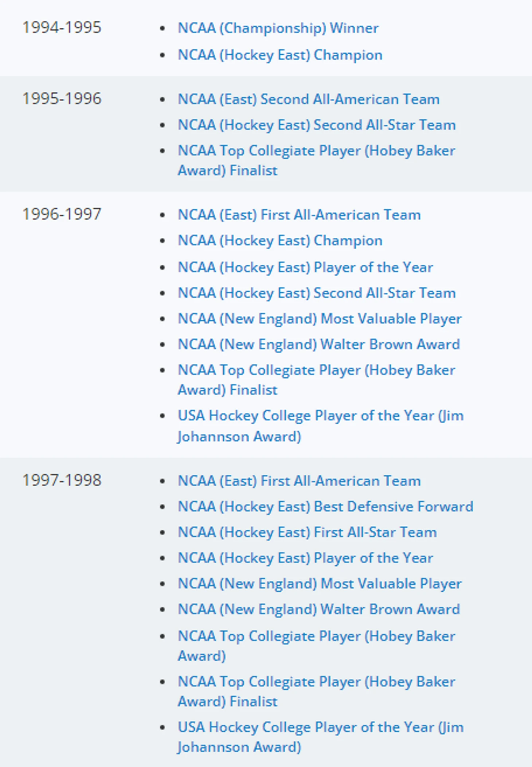Viewport: 532px width, 767px height.
Task: Click 1994-1995 NCAA (Hockey East) Champion link
Action: tap(280, 55)
